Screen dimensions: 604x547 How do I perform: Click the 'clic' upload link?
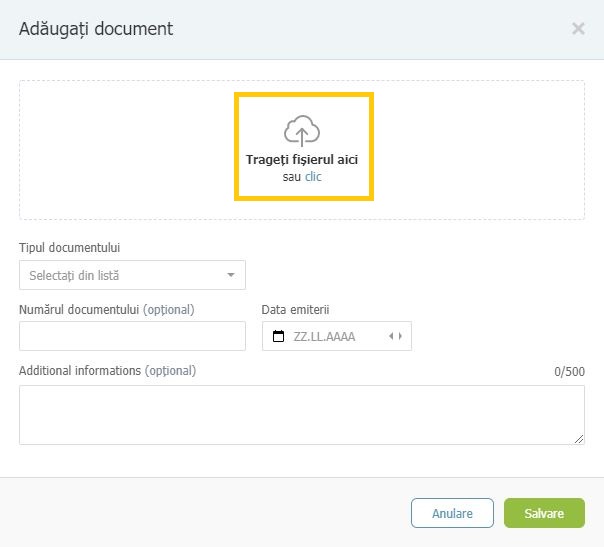pyautogui.click(x=313, y=177)
